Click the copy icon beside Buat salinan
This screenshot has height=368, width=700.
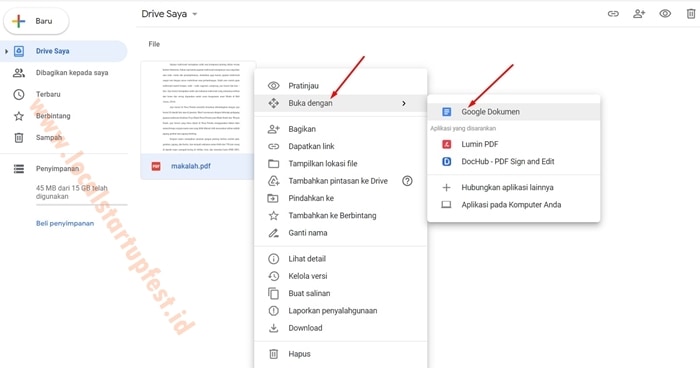coord(273,293)
